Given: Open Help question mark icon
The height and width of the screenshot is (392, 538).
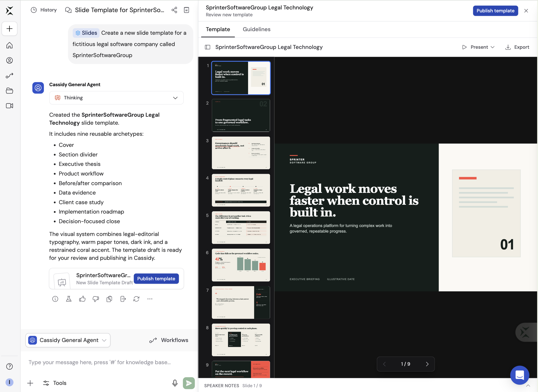Looking at the screenshot, I should pyautogui.click(x=9, y=366).
